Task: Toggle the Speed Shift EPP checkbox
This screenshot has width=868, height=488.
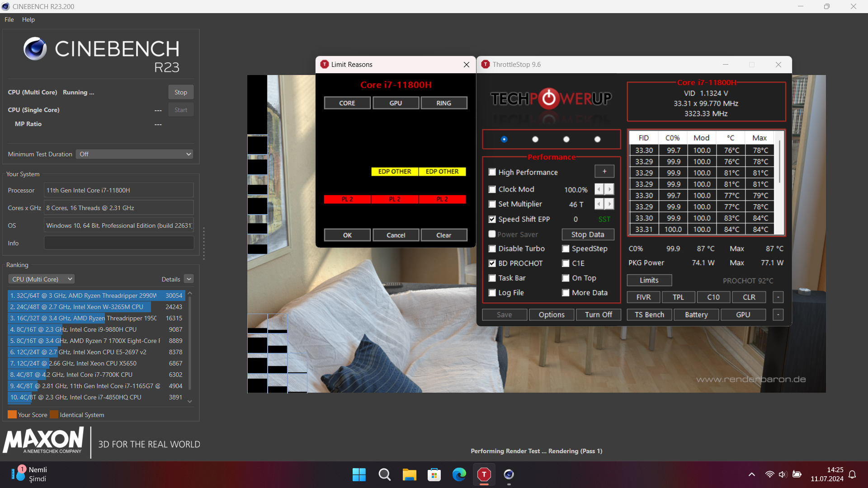Action: coord(492,219)
